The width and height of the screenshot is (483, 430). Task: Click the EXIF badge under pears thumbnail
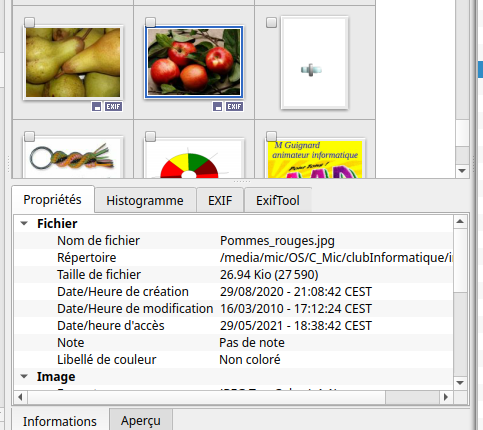pyautogui.click(x=114, y=107)
